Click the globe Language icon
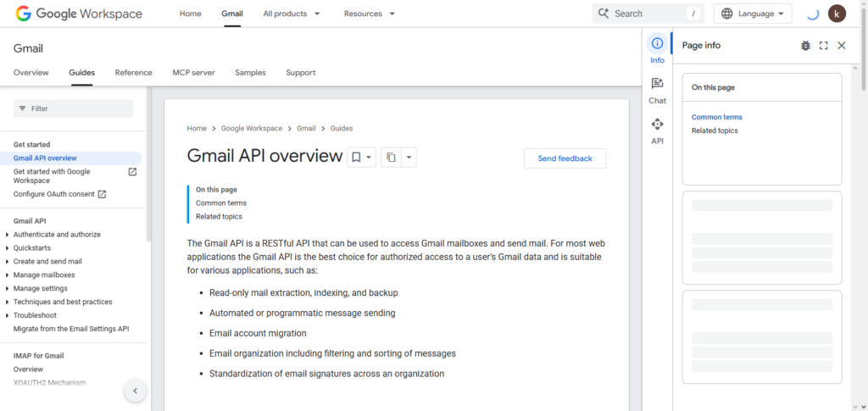 (726, 14)
